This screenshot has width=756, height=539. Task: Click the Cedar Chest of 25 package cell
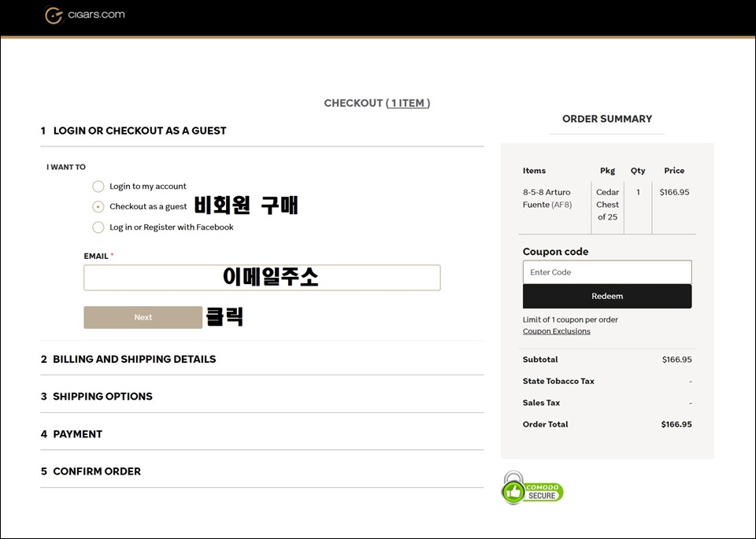[607, 205]
